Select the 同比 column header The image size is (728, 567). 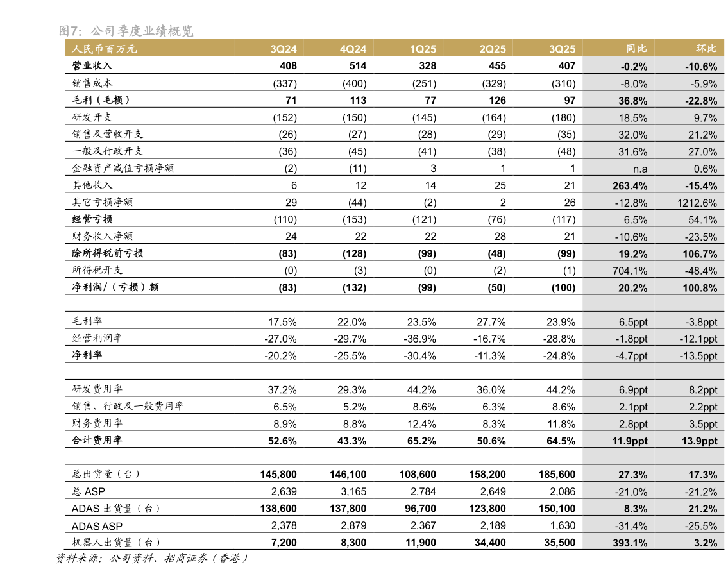pos(636,49)
